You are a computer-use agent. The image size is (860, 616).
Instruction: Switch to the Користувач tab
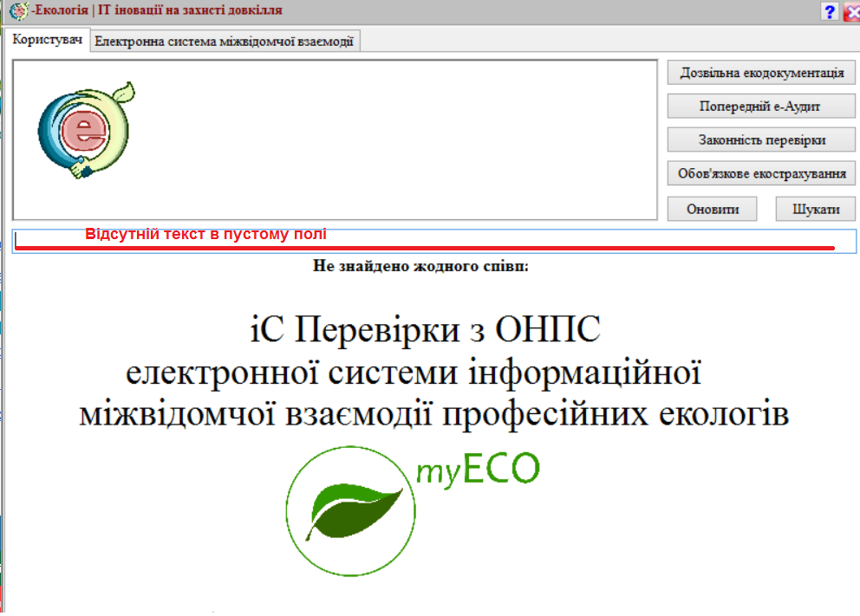click(x=47, y=40)
